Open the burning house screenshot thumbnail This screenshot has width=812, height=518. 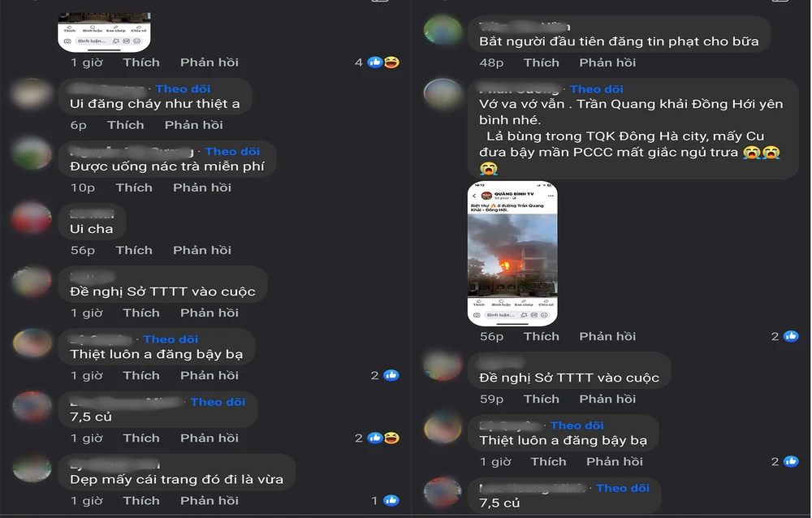click(x=512, y=253)
